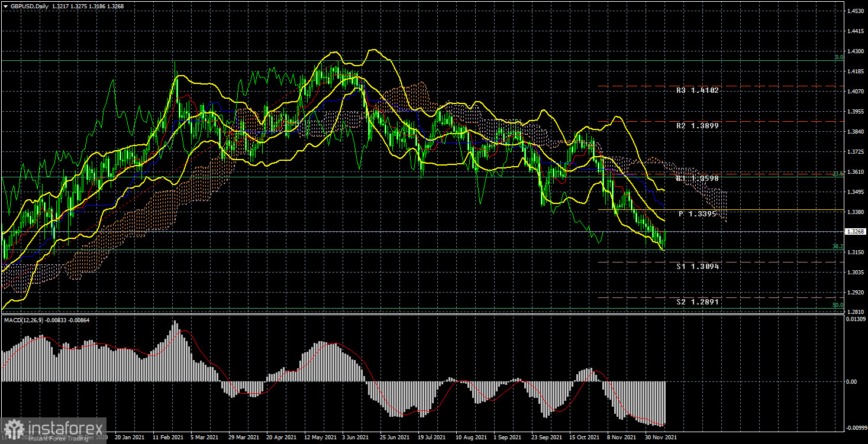Click the MACD scale value -0.00999
The width and height of the screenshot is (868, 444).
point(857,428)
